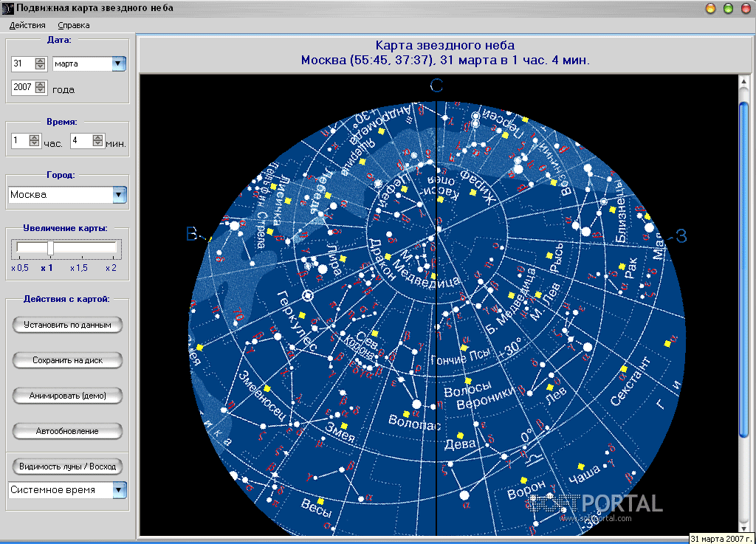Click the day input field showing 31
This screenshot has width=756, height=544.
(23, 63)
